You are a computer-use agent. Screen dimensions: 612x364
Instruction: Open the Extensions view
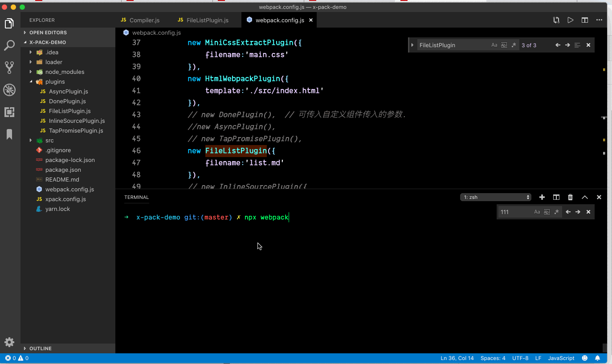pyautogui.click(x=9, y=112)
